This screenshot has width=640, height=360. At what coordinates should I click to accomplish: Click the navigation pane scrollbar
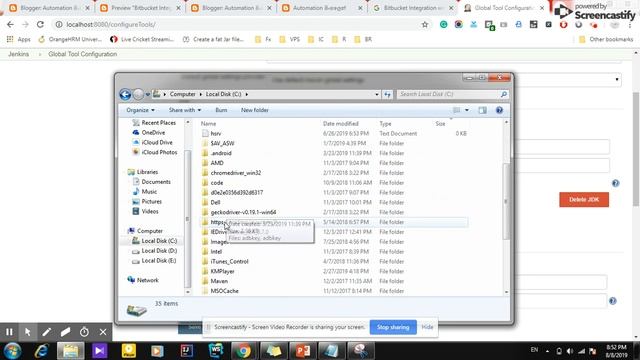(x=188, y=218)
